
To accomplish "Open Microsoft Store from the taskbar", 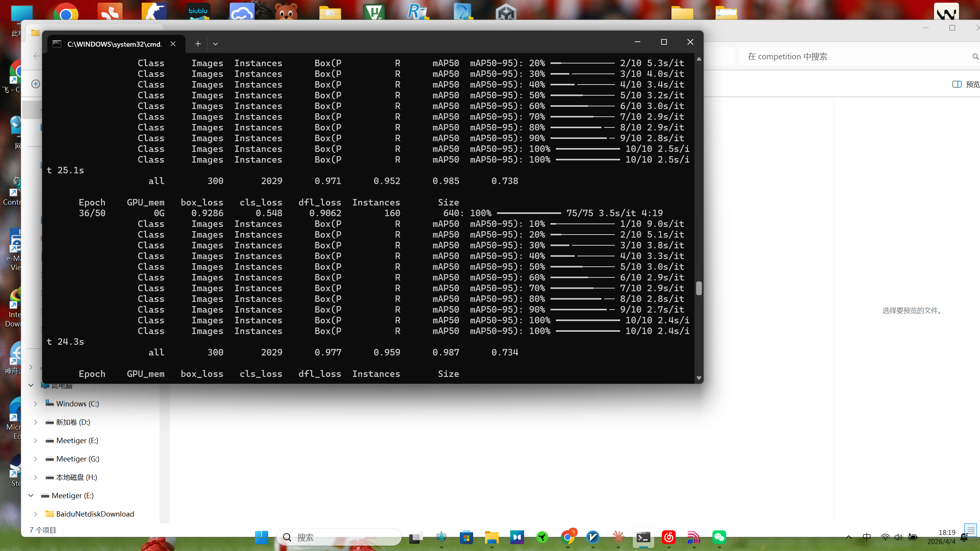I will [466, 537].
